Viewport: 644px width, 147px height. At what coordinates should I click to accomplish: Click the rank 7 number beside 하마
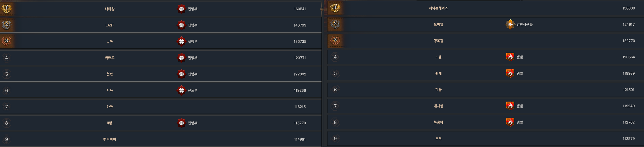[7, 107]
